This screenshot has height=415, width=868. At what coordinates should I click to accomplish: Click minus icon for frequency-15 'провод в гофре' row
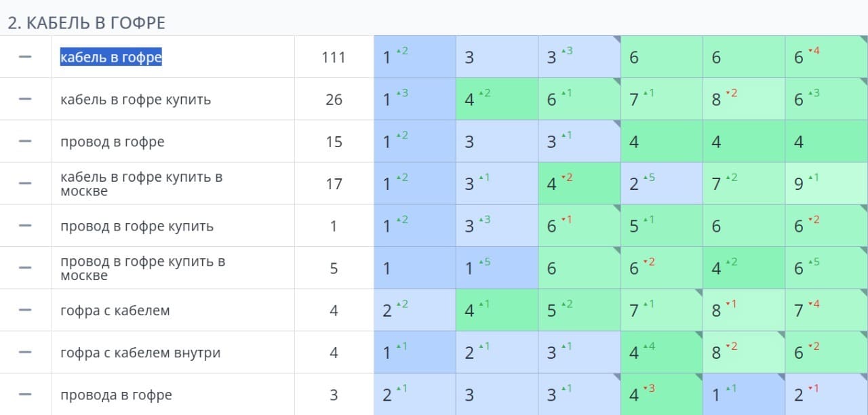25,141
